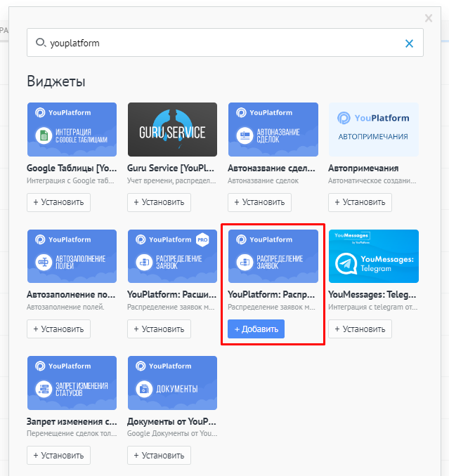Click the title 'Запрет изменения с...'
Screen dimensions: 449x476
72,422
